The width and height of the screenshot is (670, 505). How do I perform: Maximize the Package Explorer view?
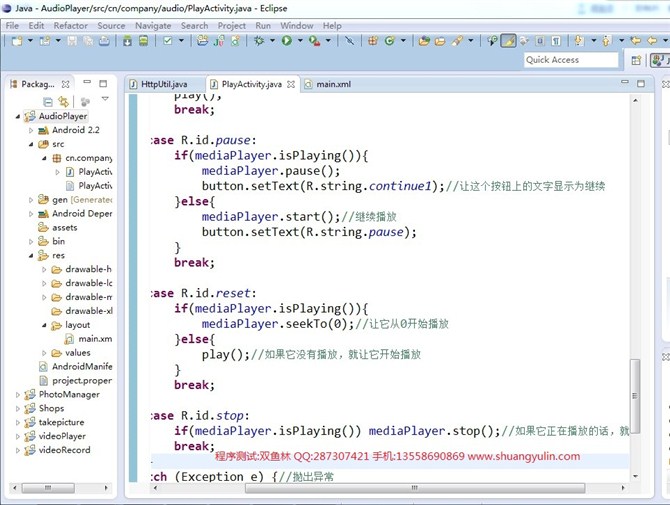pos(103,83)
